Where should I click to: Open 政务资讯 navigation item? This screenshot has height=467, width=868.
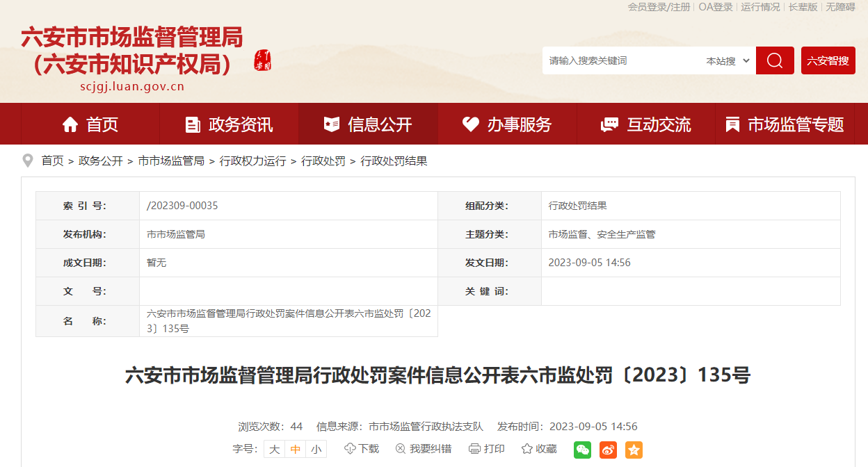(x=230, y=124)
